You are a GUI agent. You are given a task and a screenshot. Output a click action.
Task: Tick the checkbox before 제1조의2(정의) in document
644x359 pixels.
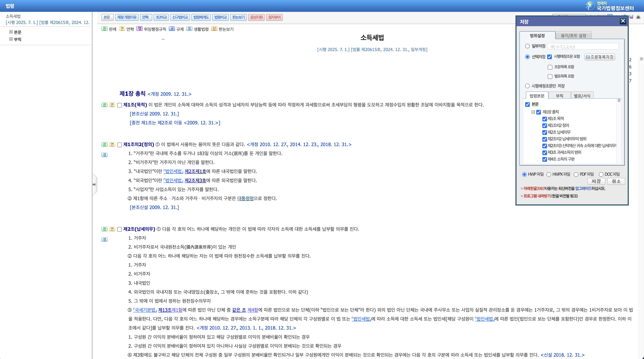click(120, 145)
